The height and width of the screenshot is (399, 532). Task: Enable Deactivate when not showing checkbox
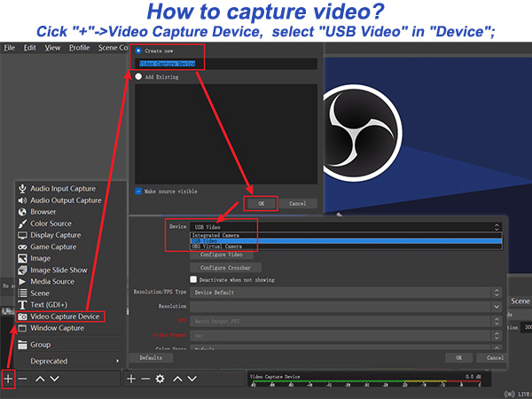(193, 279)
